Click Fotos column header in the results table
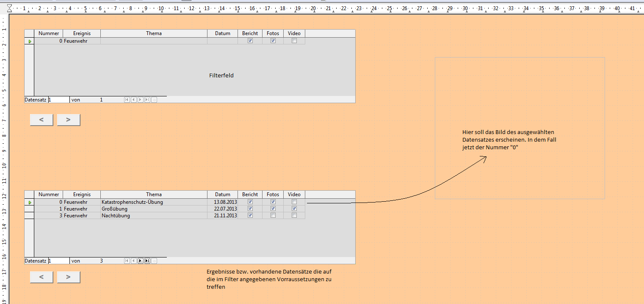 273,194
